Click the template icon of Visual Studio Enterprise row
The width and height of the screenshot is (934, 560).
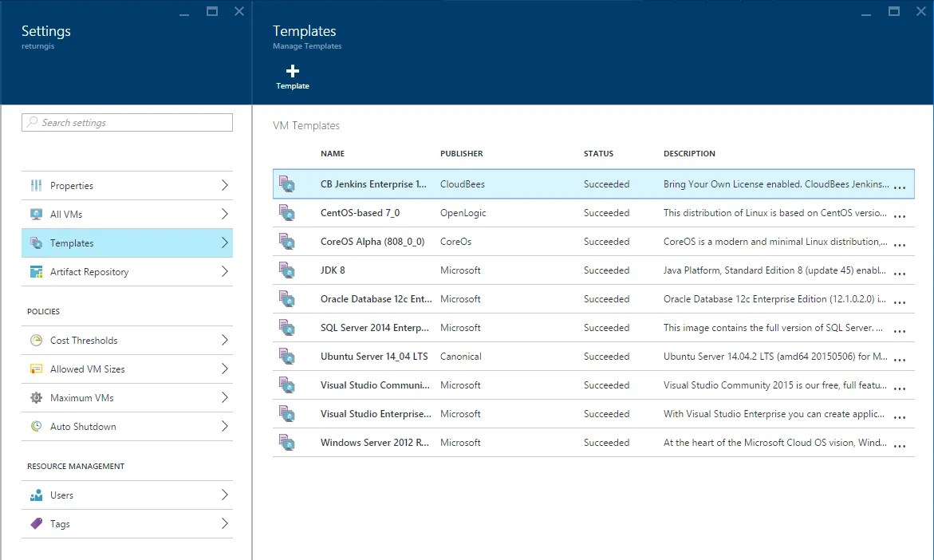287,413
